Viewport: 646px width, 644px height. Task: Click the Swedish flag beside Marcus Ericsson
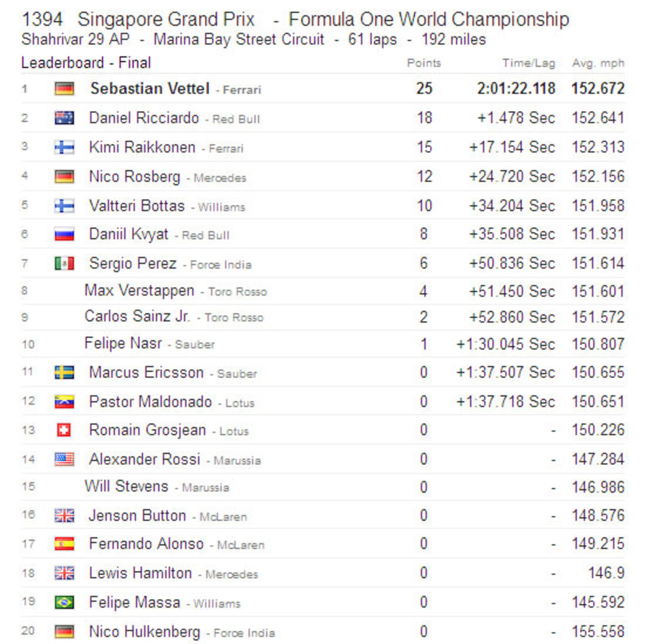(x=64, y=373)
